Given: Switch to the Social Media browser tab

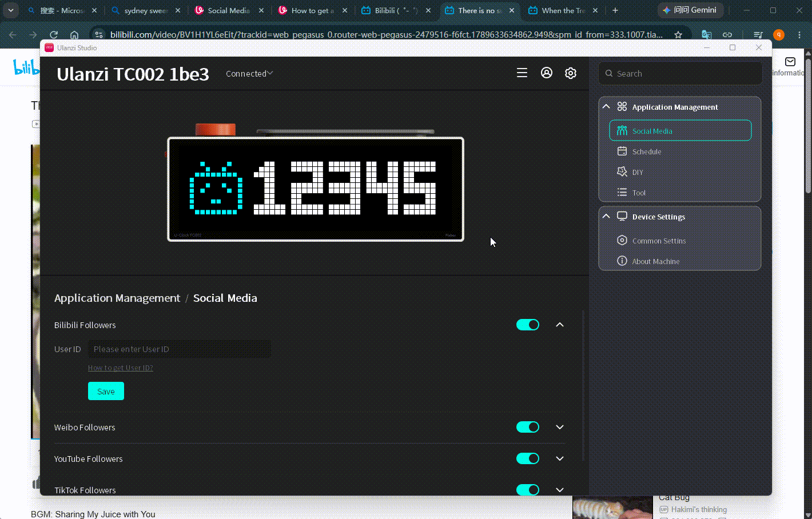Looking at the screenshot, I should pos(229,10).
